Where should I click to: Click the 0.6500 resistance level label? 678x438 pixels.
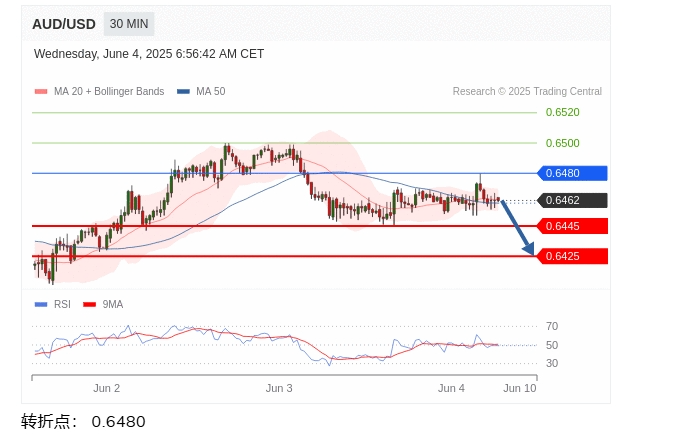[562, 143]
